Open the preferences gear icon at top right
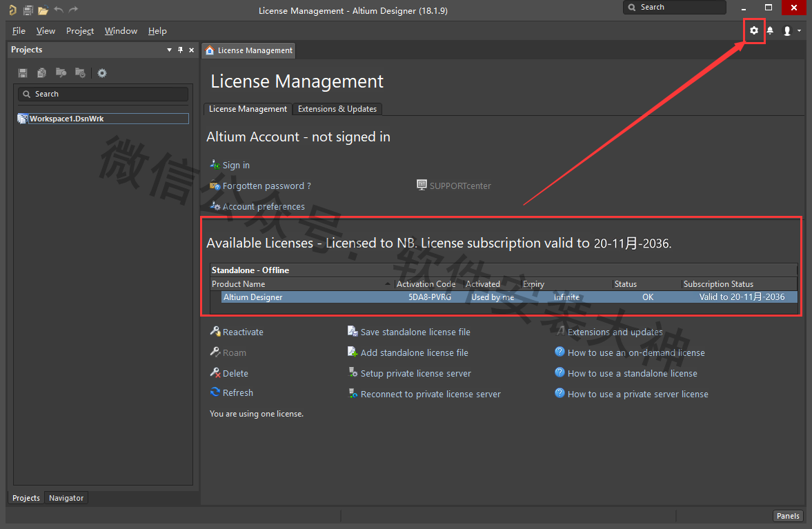 [754, 30]
